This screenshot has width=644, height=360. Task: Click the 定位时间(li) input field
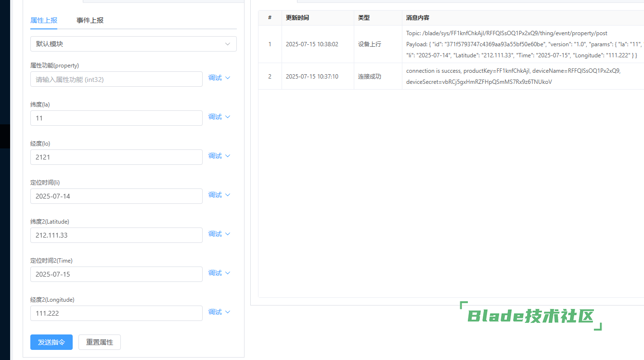pos(116,196)
